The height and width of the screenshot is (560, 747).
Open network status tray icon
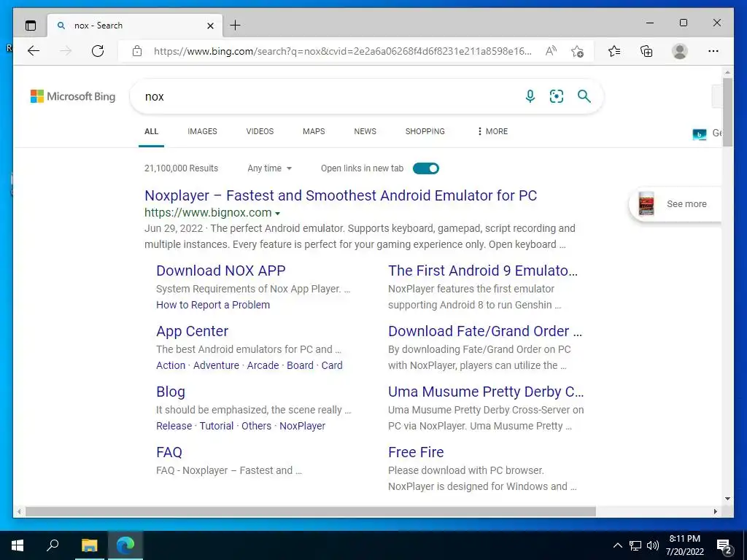pos(635,545)
